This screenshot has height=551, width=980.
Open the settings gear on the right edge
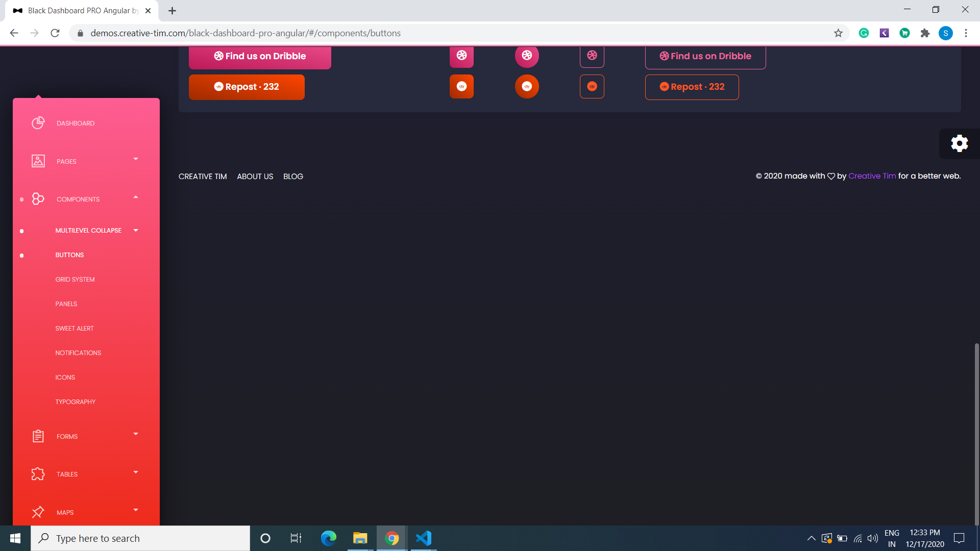tap(960, 143)
